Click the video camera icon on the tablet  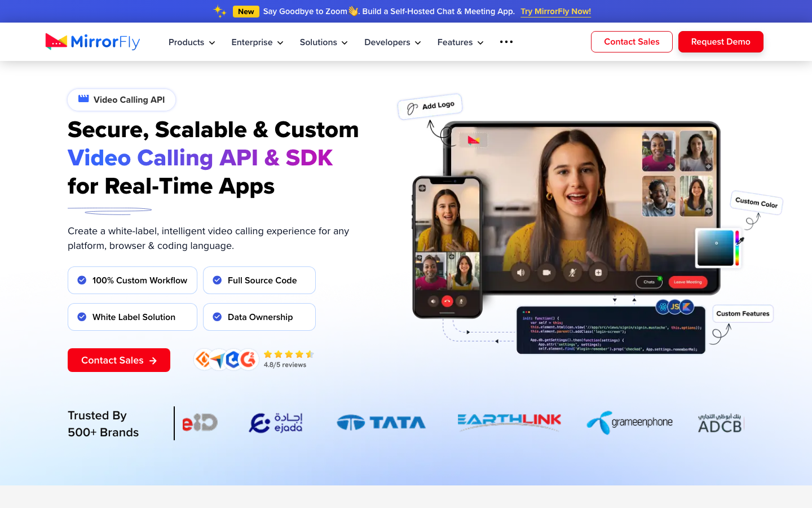[x=546, y=273]
